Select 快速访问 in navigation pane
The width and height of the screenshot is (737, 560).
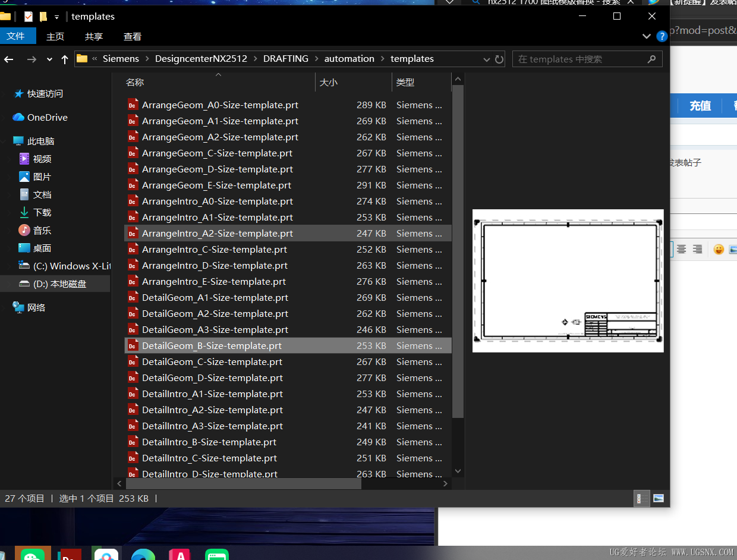click(x=45, y=93)
